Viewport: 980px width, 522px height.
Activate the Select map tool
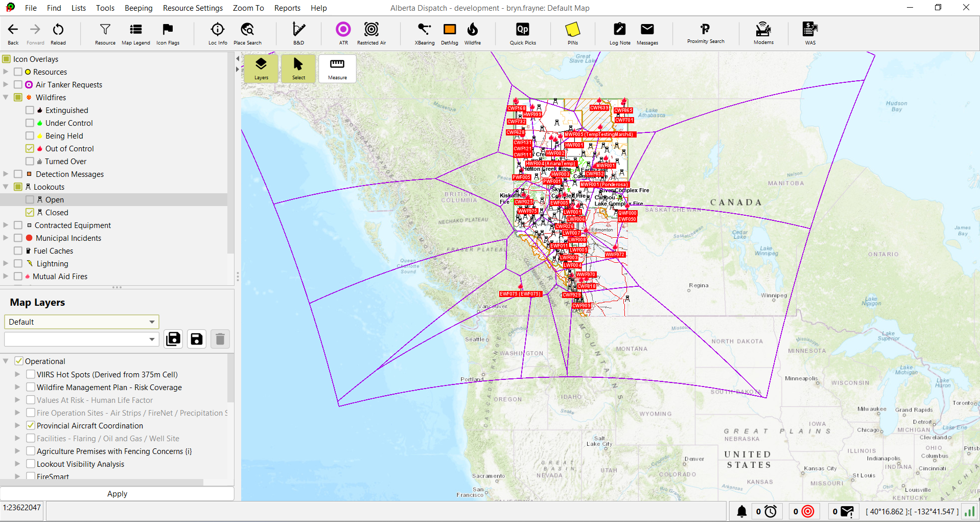pyautogui.click(x=298, y=69)
